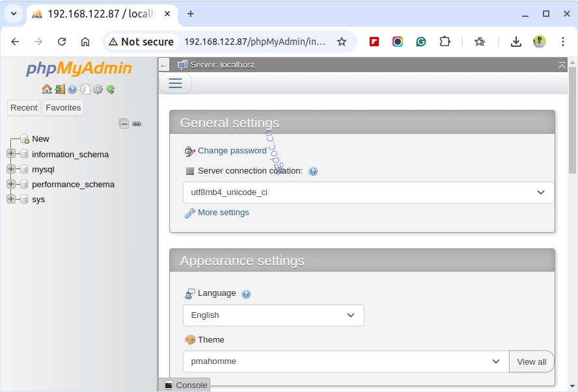Click the Grammarly extension icon
This screenshot has width=578, height=392.
pyautogui.click(x=421, y=42)
